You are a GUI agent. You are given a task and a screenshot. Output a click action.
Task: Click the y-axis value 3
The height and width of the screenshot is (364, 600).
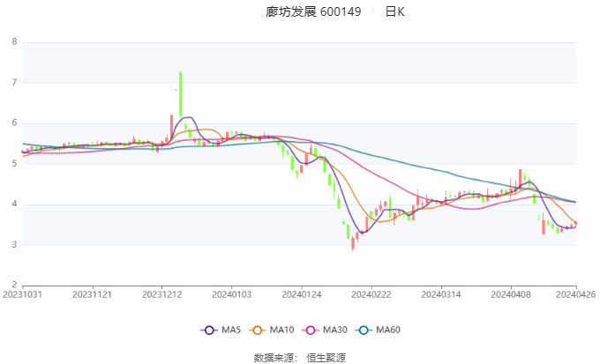(14, 245)
